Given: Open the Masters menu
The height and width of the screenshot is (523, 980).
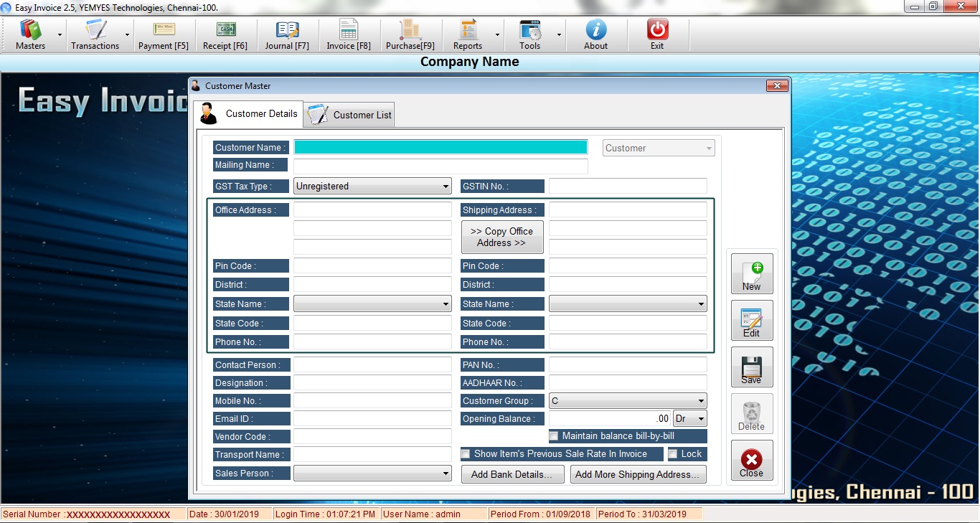Looking at the screenshot, I should [30, 34].
